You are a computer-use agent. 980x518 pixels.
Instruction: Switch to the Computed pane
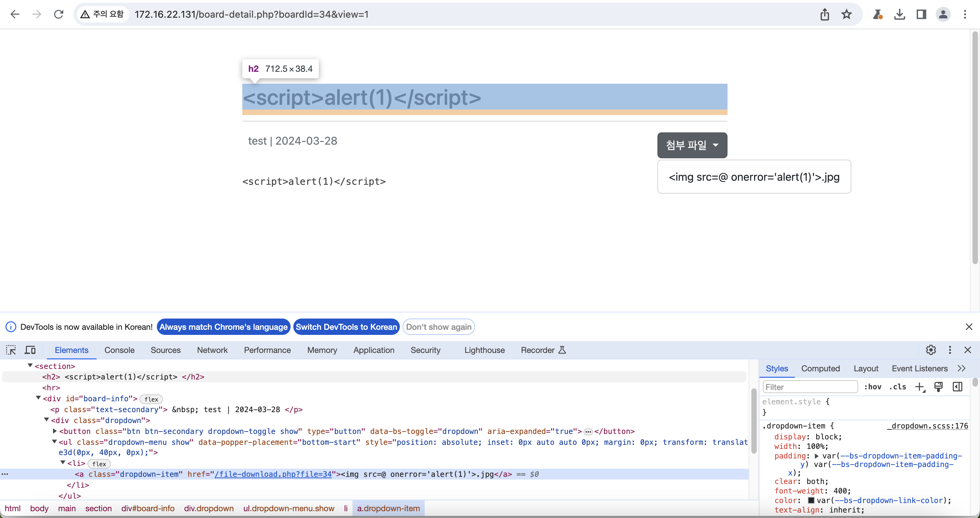(820, 368)
